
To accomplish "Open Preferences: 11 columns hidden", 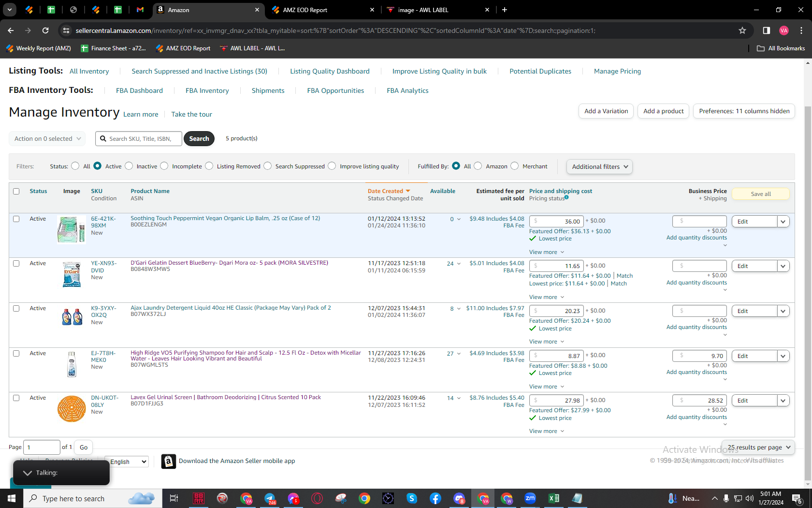I will point(744,111).
